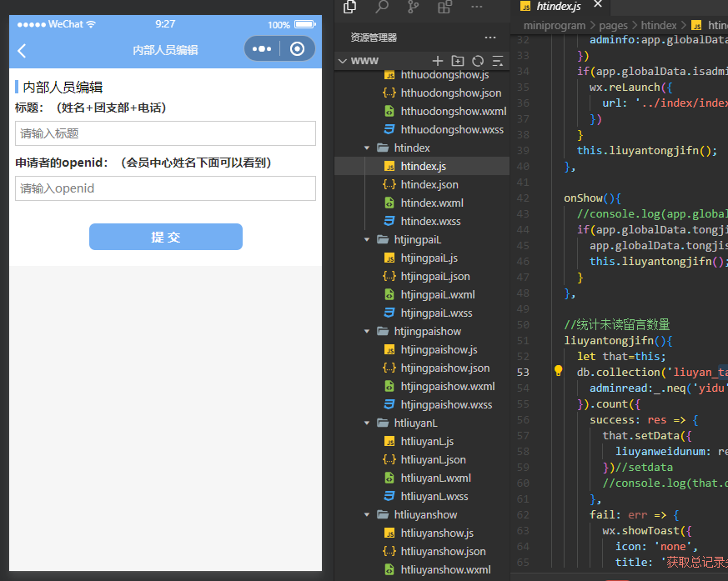The height and width of the screenshot is (581, 728).
Task: Open htjingpaiL.js file
Action: click(x=422, y=258)
